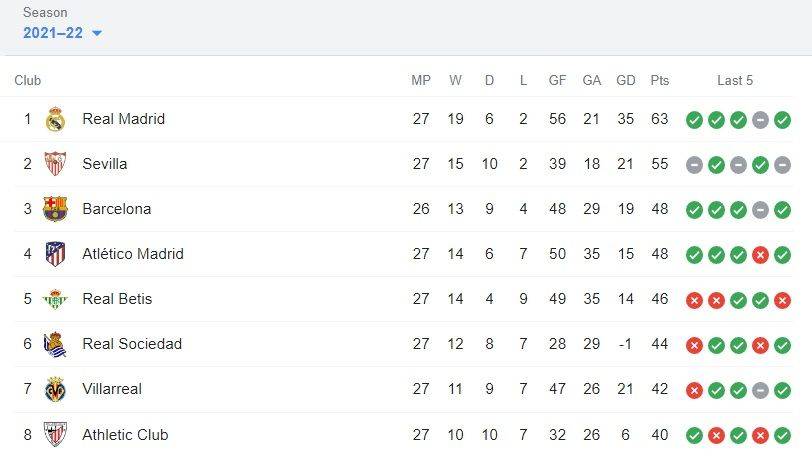812x457 pixels.
Task: Click Sevilla's most recent draw icon
Action: [x=782, y=165]
